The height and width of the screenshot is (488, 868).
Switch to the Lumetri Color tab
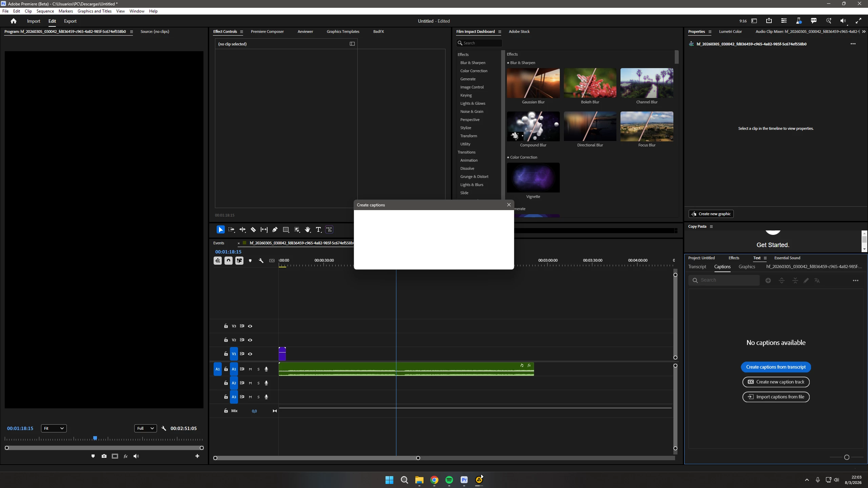(730, 32)
